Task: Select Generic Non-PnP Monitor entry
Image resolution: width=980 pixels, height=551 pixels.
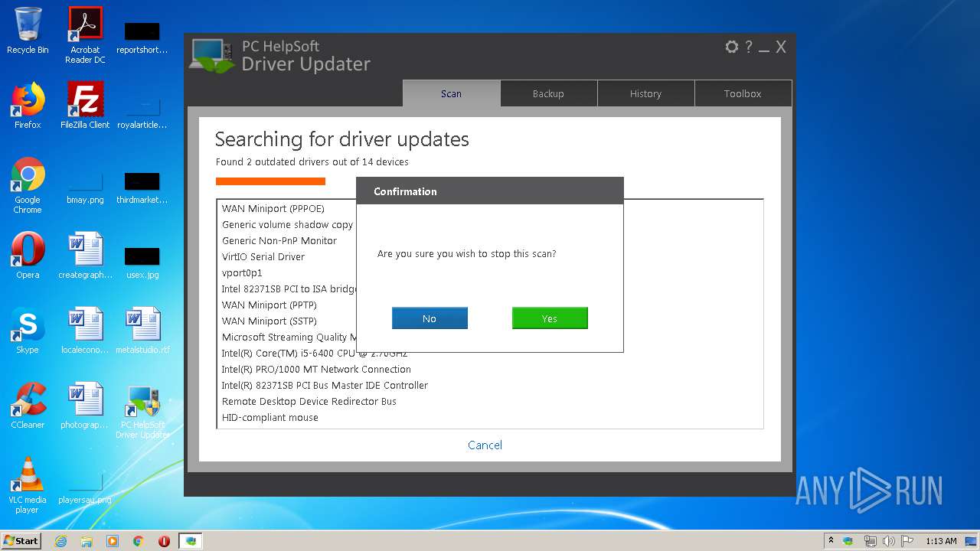Action: (x=279, y=240)
